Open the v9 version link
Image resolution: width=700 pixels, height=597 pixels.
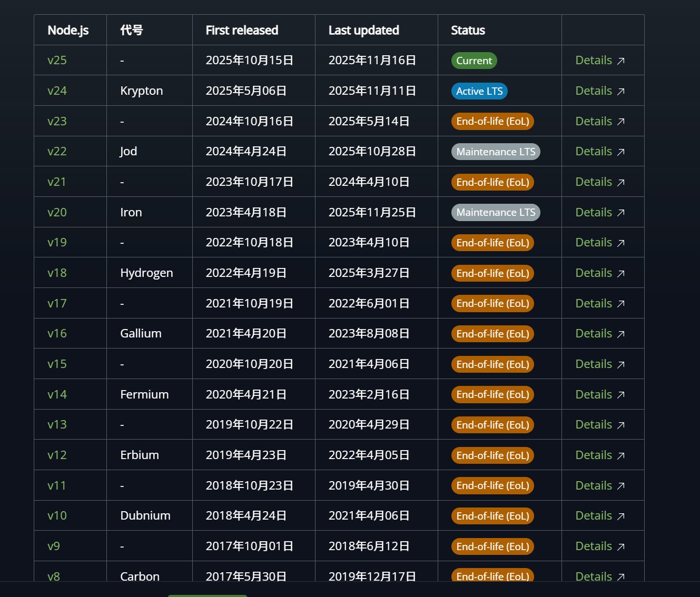coord(54,546)
